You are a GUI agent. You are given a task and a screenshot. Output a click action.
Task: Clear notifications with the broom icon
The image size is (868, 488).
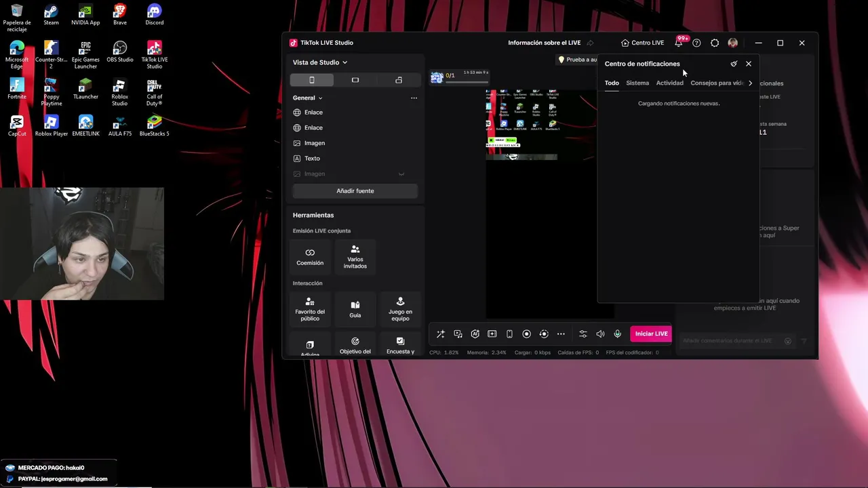pyautogui.click(x=734, y=64)
